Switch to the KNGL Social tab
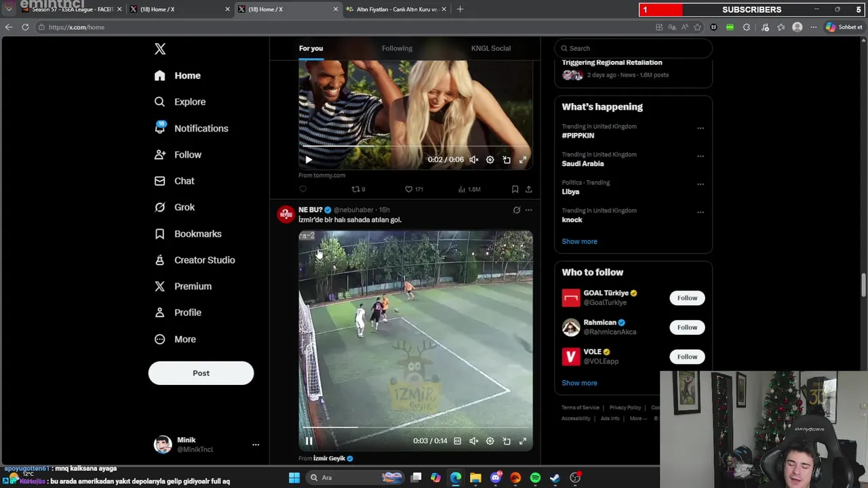This screenshot has height=488, width=868. click(491, 48)
